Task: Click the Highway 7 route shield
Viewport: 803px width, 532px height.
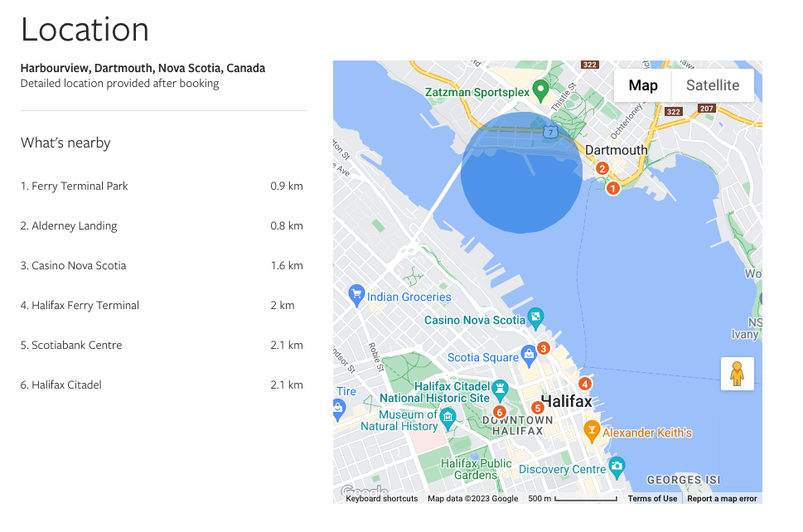Action: (550, 132)
